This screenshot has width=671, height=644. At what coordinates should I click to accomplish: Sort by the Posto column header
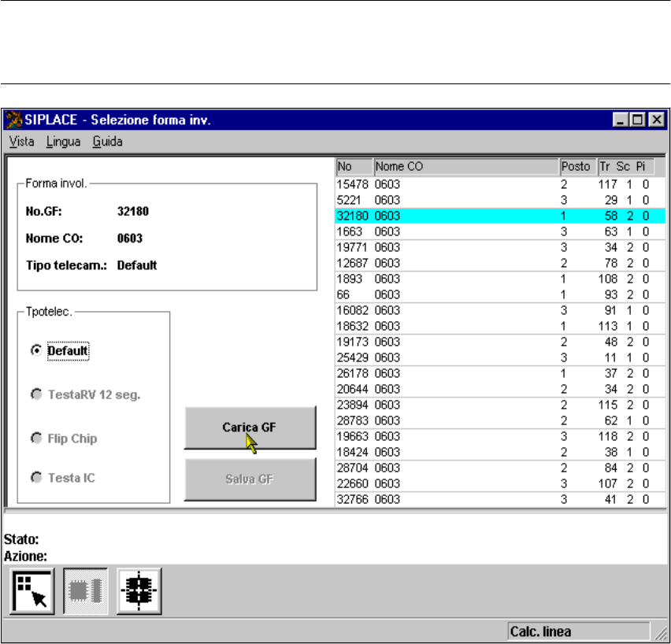click(579, 166)
